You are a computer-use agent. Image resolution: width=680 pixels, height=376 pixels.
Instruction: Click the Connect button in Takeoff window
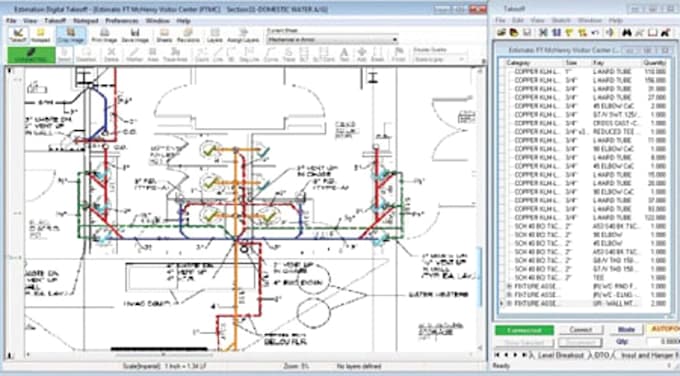point(580,330)
